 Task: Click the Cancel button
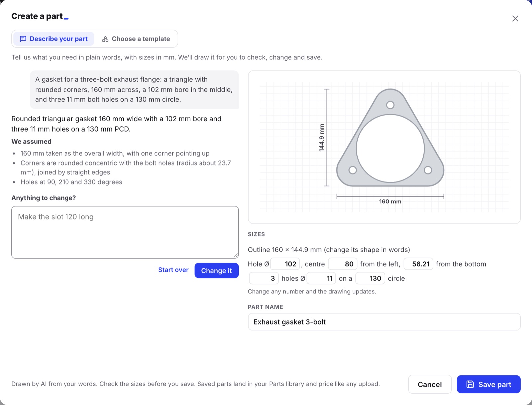click(430, 384)
